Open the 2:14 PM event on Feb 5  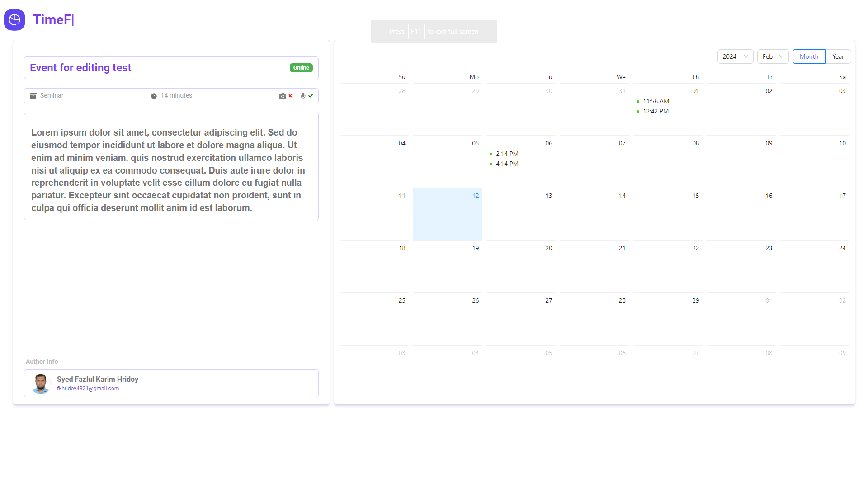[x=506, y=154]
